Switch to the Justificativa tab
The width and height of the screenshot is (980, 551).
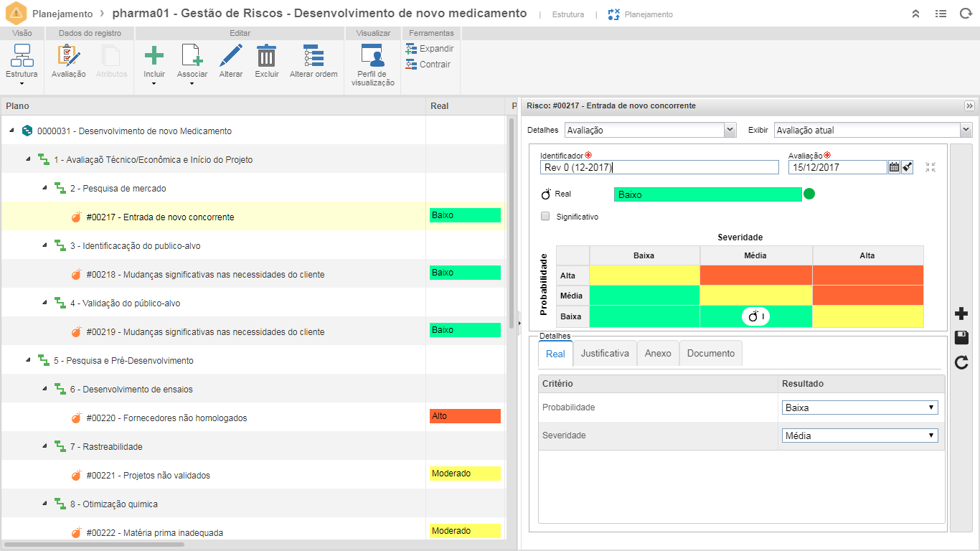tap(605, 353)
